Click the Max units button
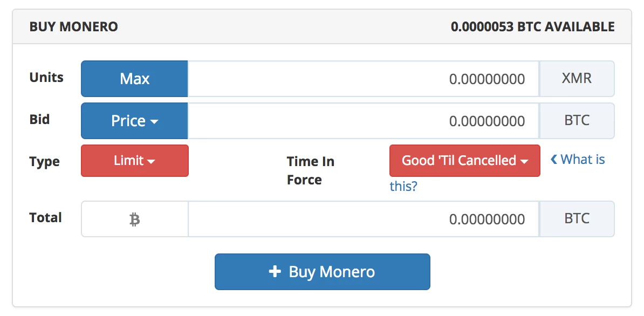This screenshot has width=644, height=316. click(134, 79)
